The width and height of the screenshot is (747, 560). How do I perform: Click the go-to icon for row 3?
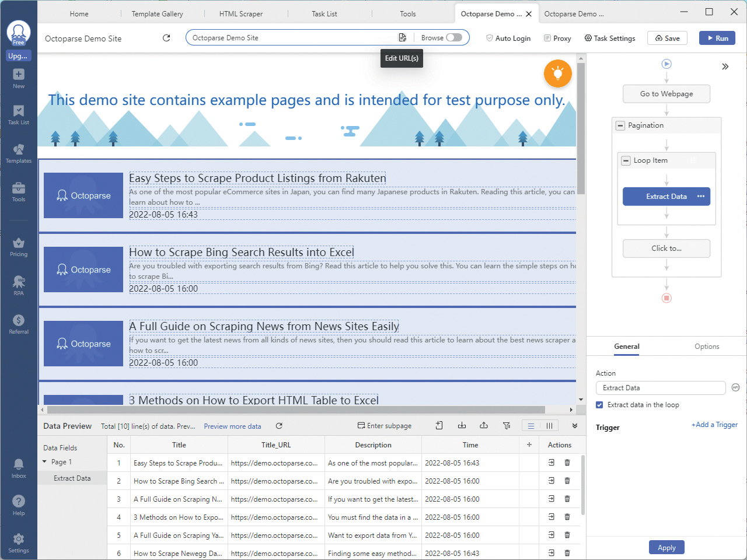(x=551, y=499)
